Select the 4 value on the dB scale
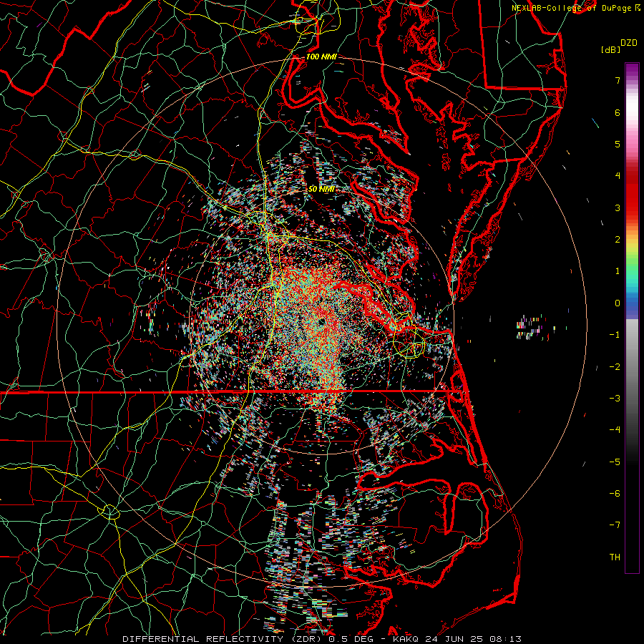The image size is (644, 644). (x=618, y=176)
